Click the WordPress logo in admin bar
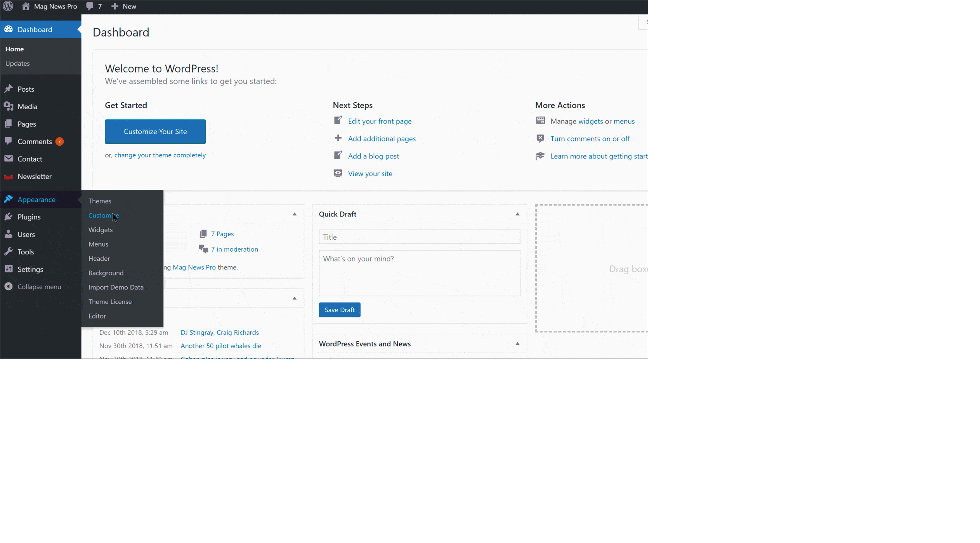 pos(8,6)
